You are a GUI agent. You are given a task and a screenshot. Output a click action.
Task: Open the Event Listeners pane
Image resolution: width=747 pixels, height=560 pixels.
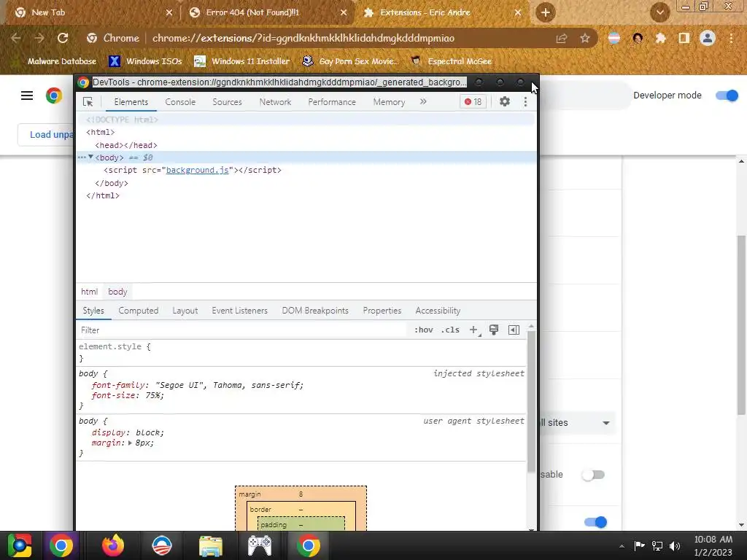point(239,311)
